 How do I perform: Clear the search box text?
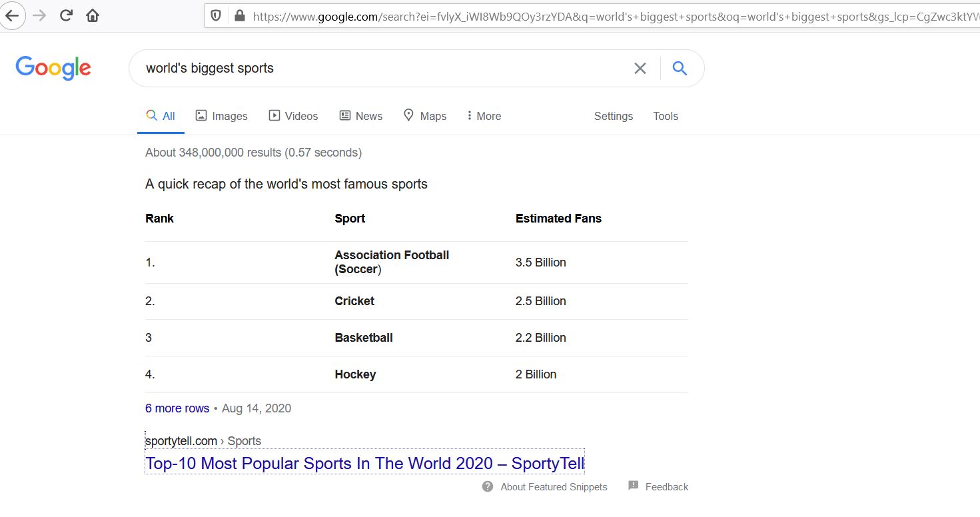640,68
